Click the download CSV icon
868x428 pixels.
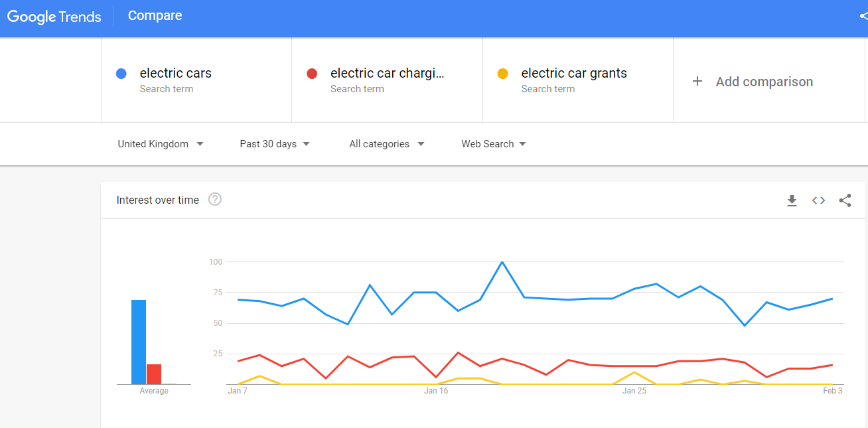tap(792, 200)
